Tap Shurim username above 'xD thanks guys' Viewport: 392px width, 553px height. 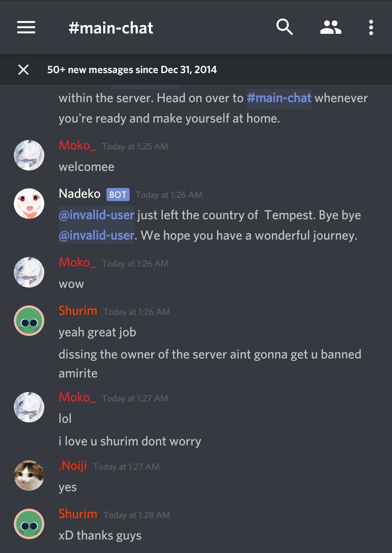click(78, 514)
